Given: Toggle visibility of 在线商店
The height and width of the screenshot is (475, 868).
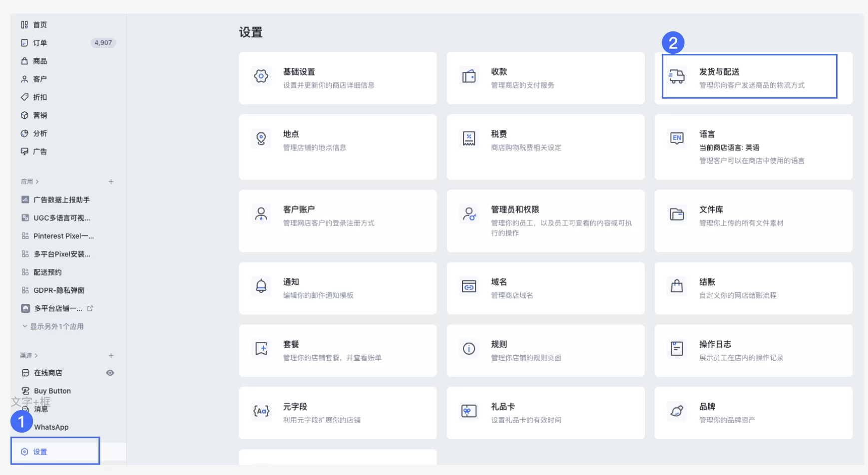Looking at the screenshot, I should [110, 372].
